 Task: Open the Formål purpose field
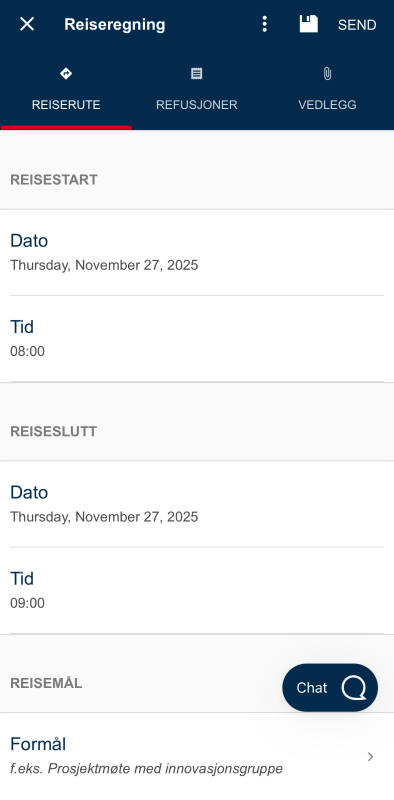[197, 756]
